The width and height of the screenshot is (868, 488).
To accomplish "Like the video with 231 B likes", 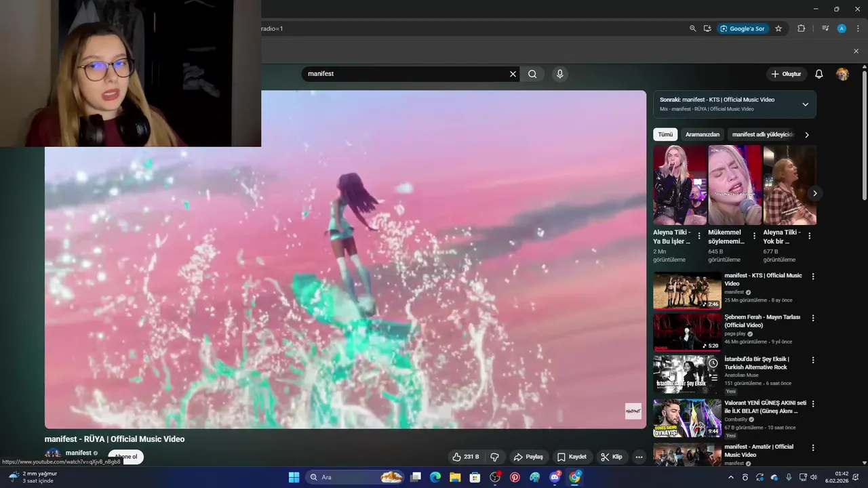I will pos(466,457).
